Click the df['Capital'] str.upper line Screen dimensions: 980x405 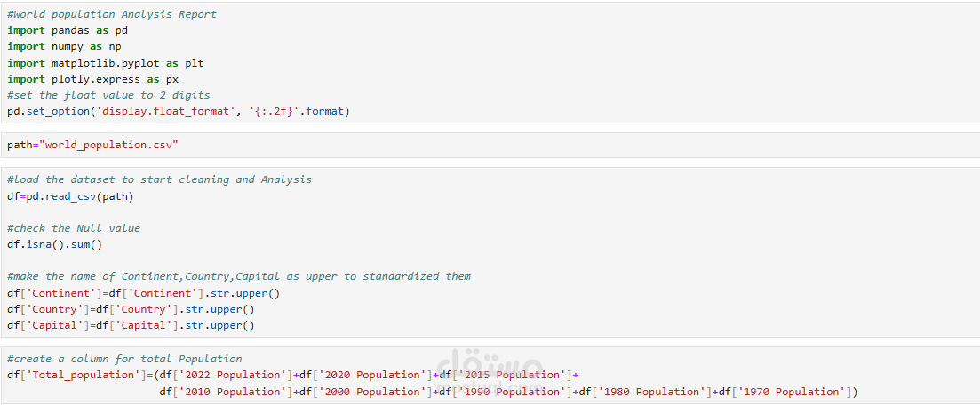pyautogui.click(x=131, y=326)
